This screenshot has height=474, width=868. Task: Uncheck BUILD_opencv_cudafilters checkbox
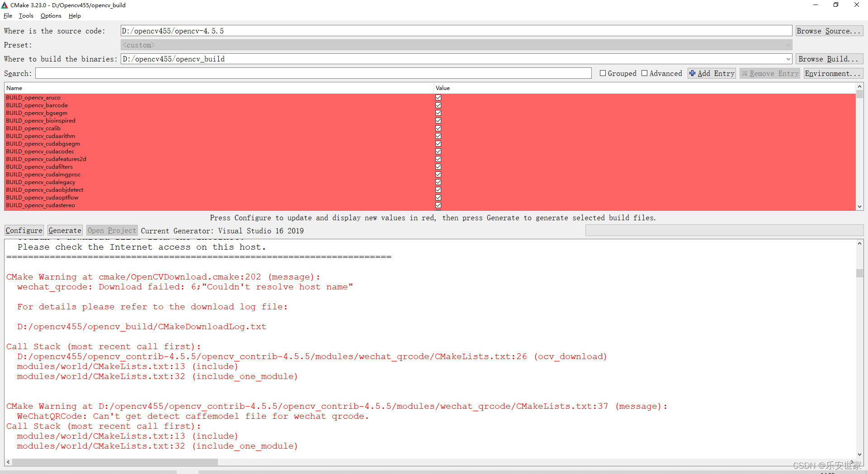pyautogui.click(x=438, y=167)
